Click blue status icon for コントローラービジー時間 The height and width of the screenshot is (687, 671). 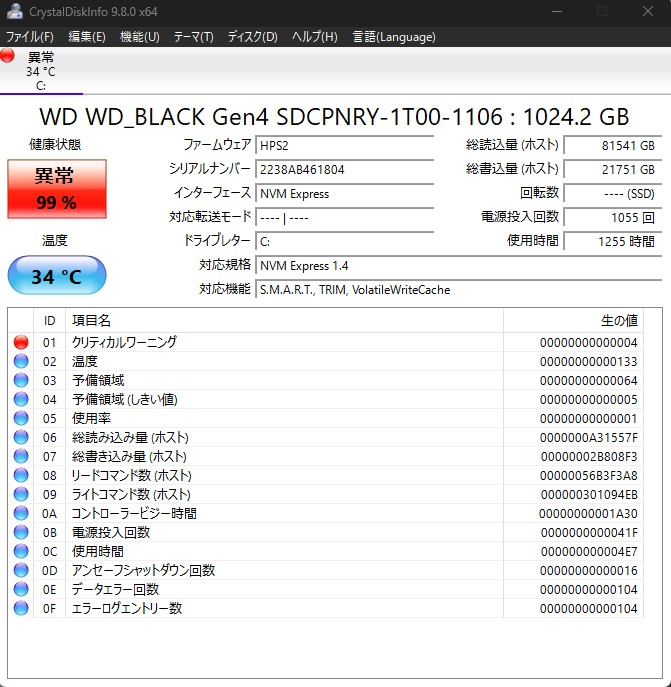[21, 513]
